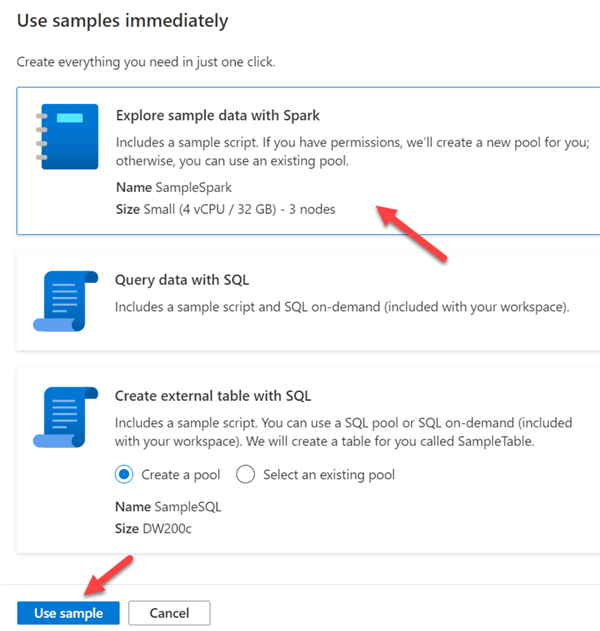The height and width of the screenshot is (631, 600).
Task: Click the Query data with SQL script icon
Action: (66, 301)
